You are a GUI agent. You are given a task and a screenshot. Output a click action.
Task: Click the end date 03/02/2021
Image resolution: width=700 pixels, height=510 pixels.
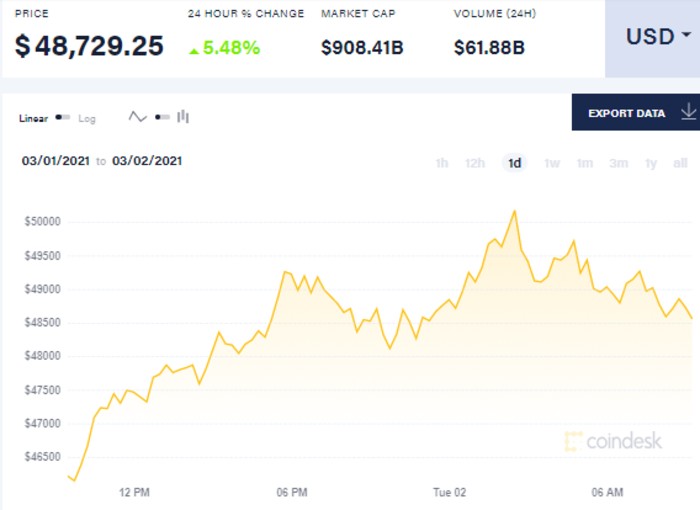(x=147, y=160)
